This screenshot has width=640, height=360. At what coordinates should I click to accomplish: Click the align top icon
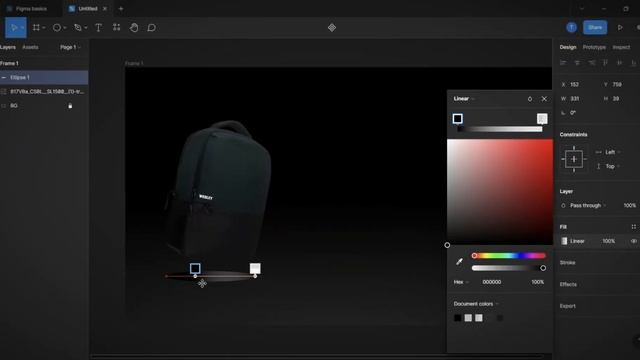point(605,63)
